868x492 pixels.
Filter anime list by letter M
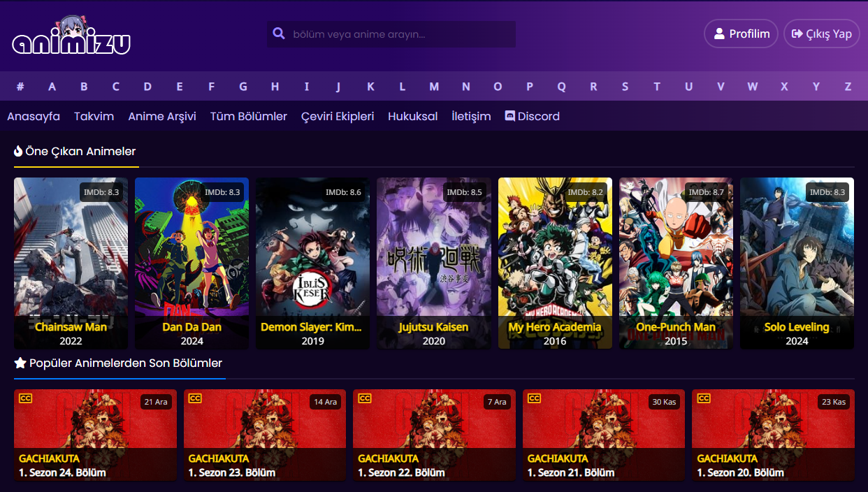click(x=434, y=87)
